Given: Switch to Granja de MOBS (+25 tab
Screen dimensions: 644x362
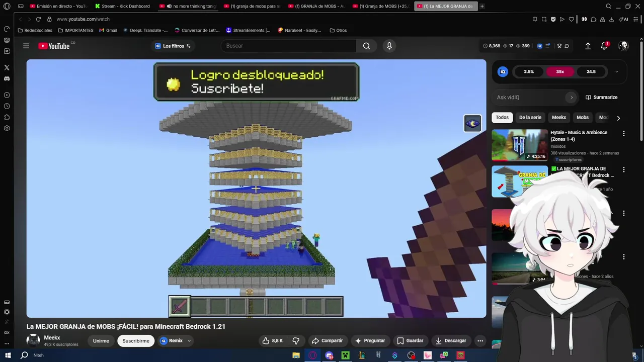Looking at the screenshot, I should click(x=381, y=6).
